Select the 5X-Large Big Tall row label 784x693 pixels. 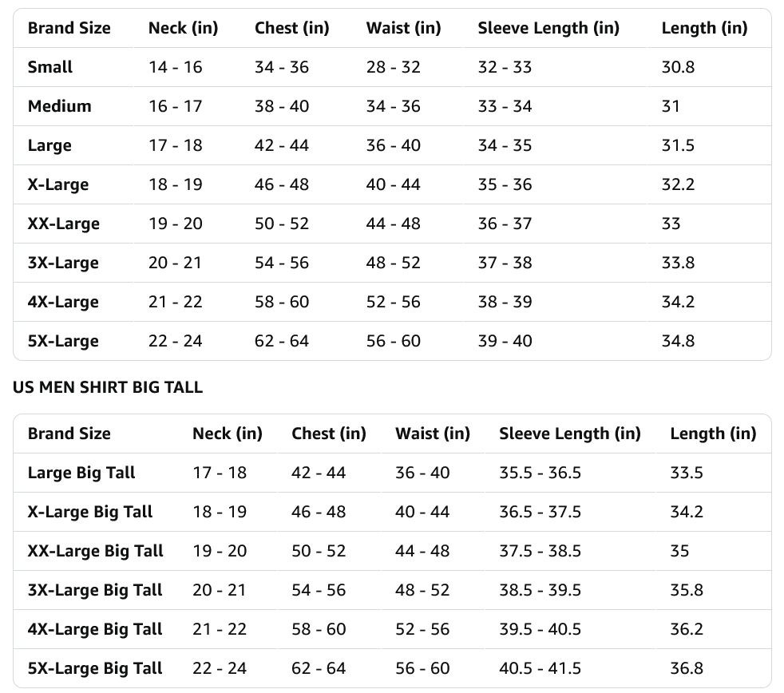[95, 668]
